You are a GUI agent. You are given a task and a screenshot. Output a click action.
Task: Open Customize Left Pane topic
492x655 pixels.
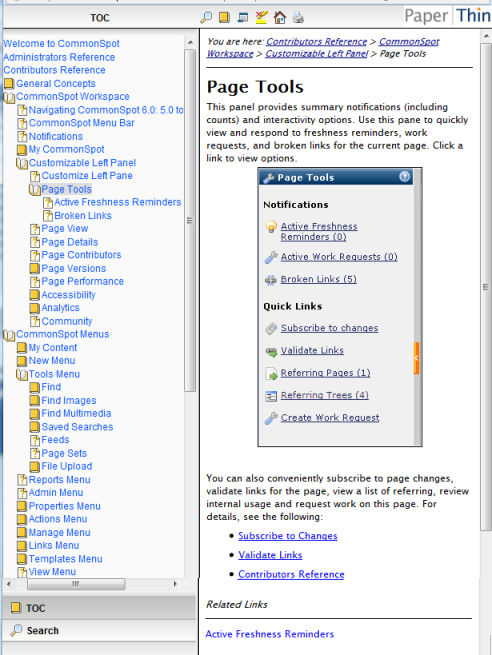pos(87,175)
